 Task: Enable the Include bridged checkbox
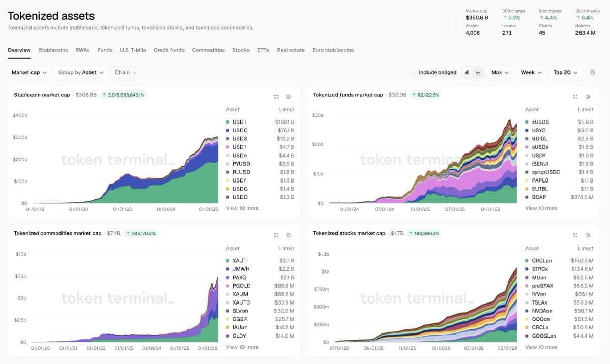pos(413,73)
